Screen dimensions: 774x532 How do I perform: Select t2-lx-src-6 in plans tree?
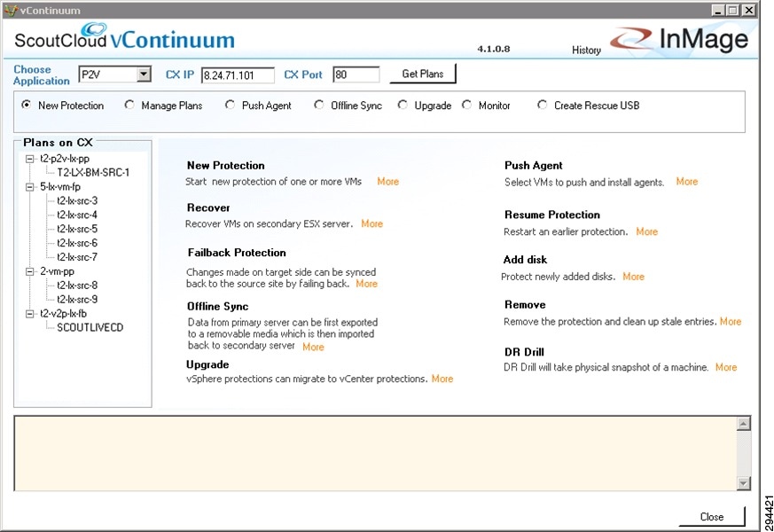pos(77,243)
